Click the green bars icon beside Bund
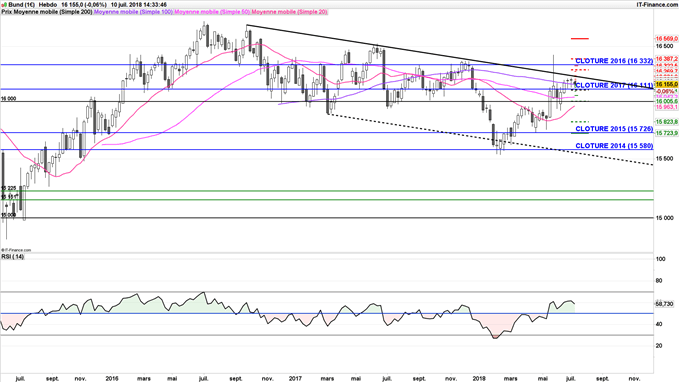Viewport: 679px width, 382px height. 4,5
